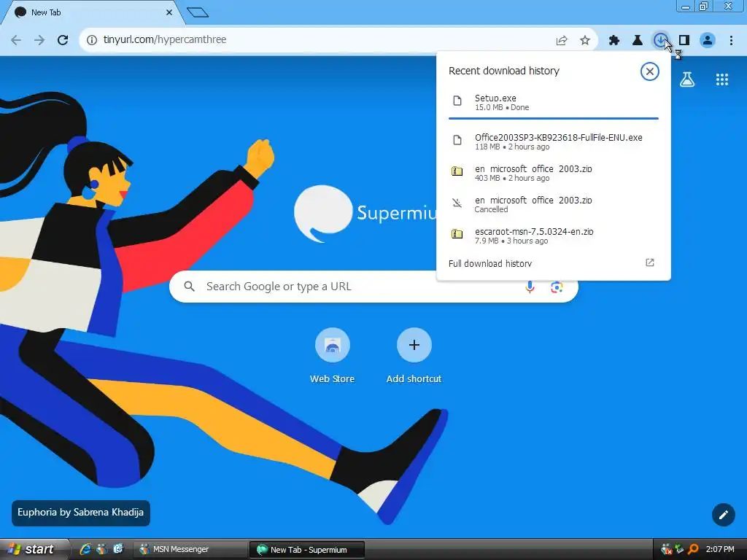Open a new tab with the tab strip button
The image size is (747, 560).
click(x=197, y=12)
